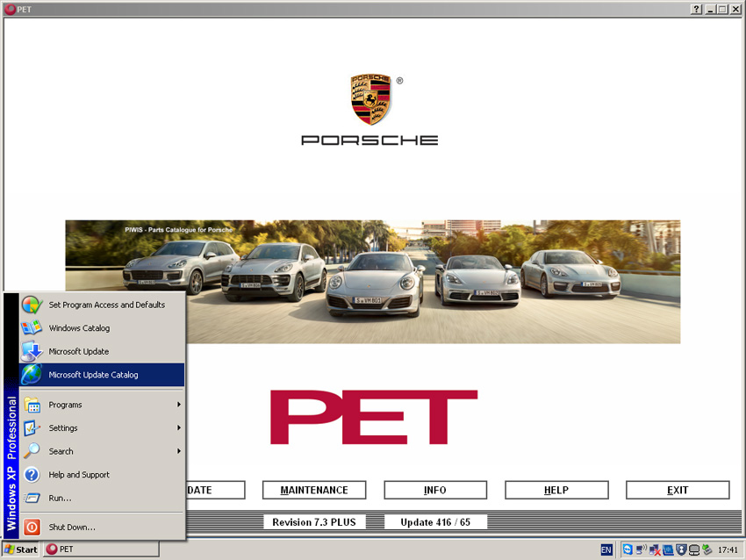This screenshot has height=560, width=746.
Task: Click the Help and Support question icon
Action: (32, 475)
